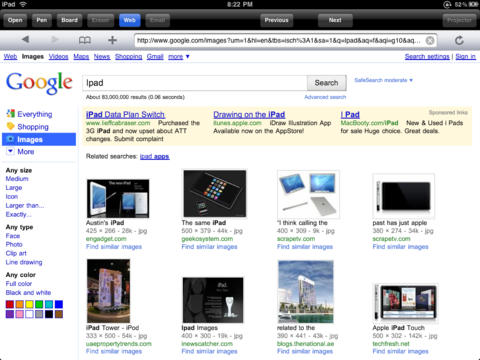480x360 pixels.
Task: Toggle the Pen mode in top toolbar
Action: coord(42,20)
